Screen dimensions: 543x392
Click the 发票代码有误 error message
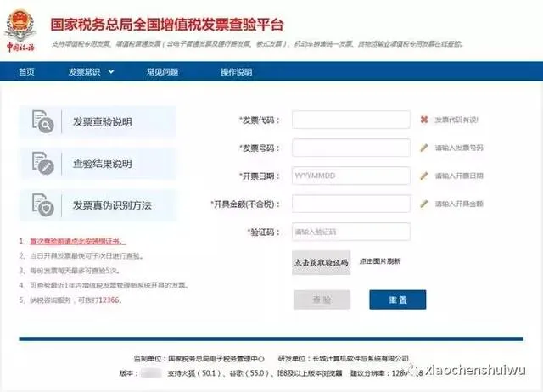pyautogui.click(x=456, y=120)
